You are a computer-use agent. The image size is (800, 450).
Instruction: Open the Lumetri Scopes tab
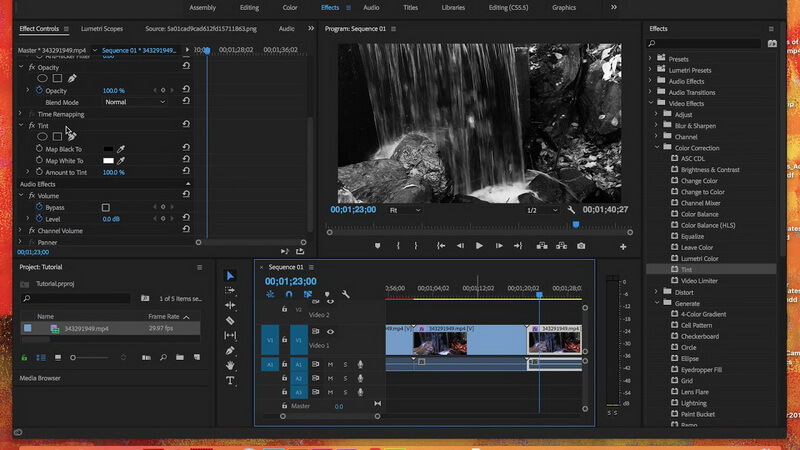tap(102, 29)
